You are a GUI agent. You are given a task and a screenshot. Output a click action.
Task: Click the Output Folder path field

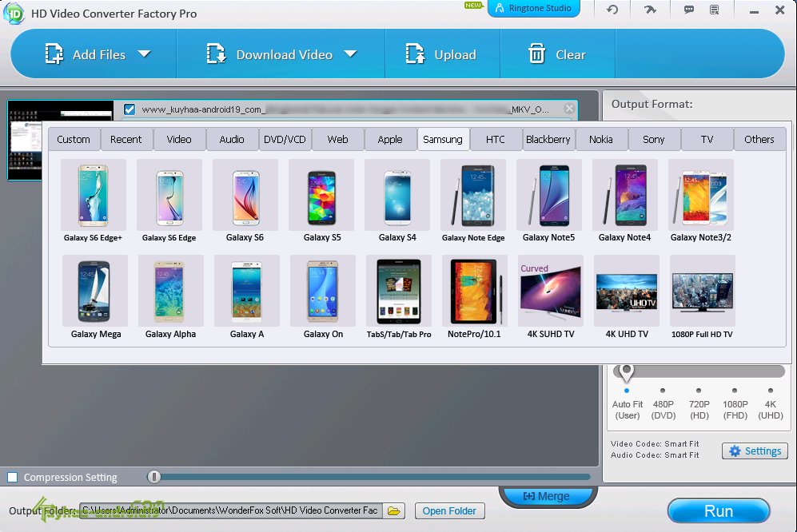point(230,510)
